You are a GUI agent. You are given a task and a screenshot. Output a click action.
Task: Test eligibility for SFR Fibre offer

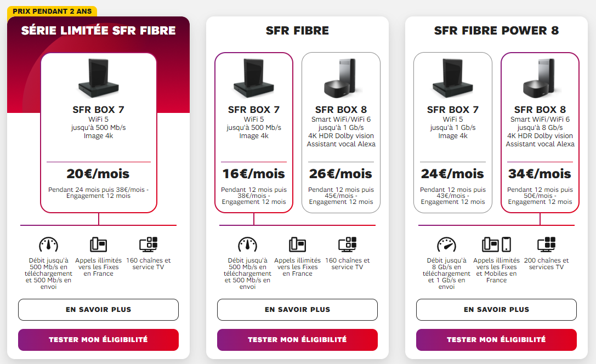(297, 340)
